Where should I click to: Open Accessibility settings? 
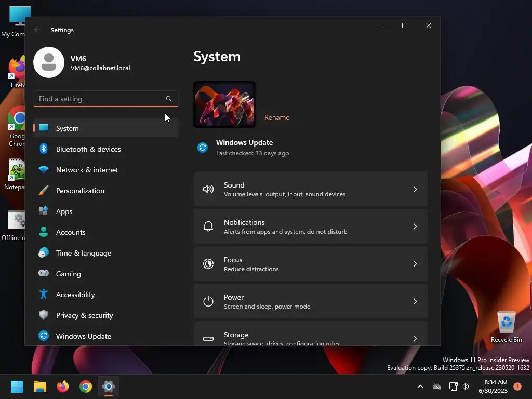click(106, 294)
